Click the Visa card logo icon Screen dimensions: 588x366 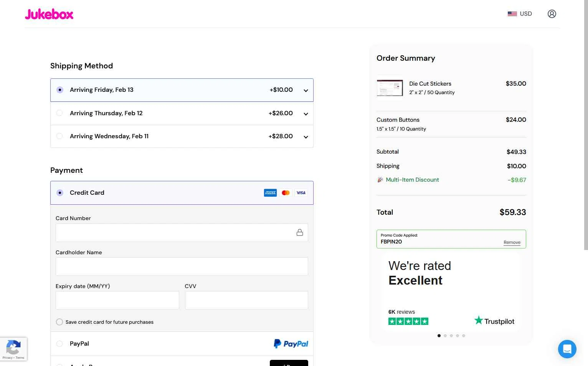pos(301,193)
